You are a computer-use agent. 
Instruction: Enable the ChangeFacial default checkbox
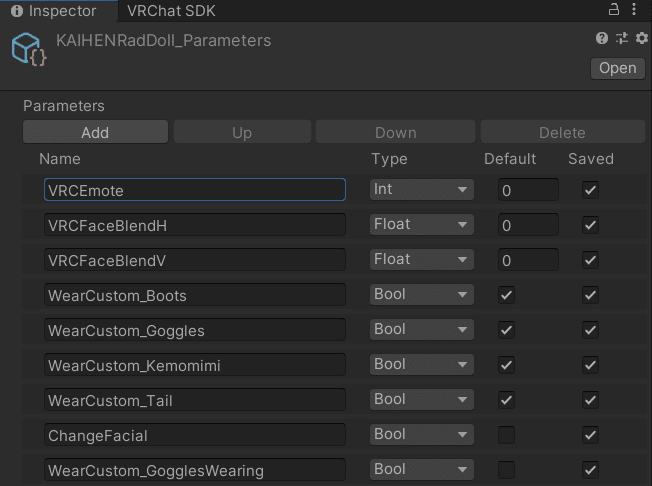tap(506, 434)
